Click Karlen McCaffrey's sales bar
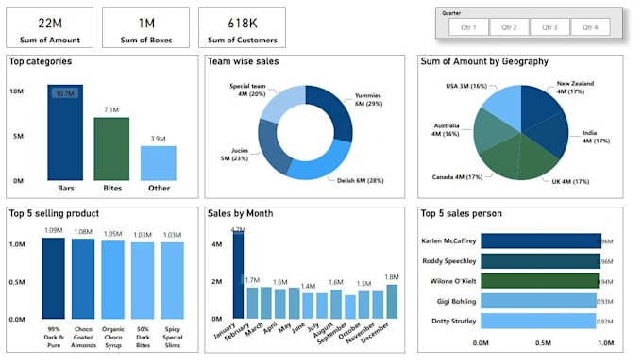 coord(541,240)
